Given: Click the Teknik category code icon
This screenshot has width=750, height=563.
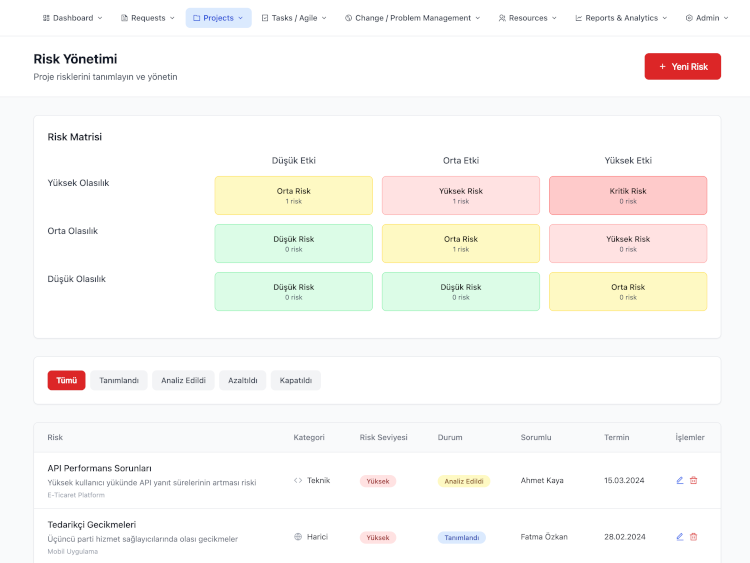Looking at the screenshot, I should (298, 481).
